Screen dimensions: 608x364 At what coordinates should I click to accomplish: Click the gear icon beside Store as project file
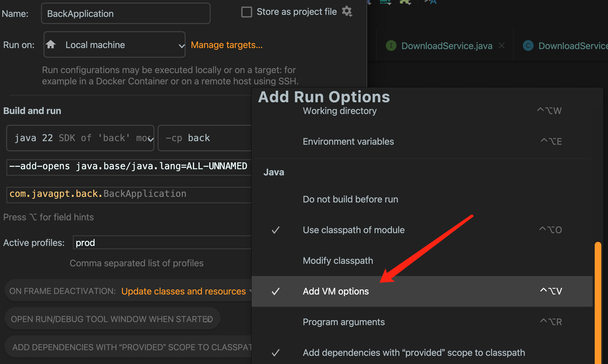[347, 12]
